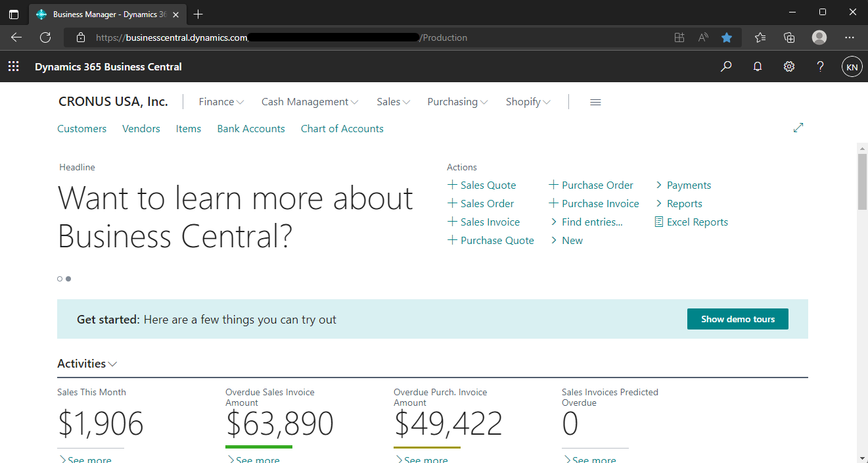This screenshot has width=868, height=463.
Task: Open the browser favorites list icon
Action: point(760,37)
